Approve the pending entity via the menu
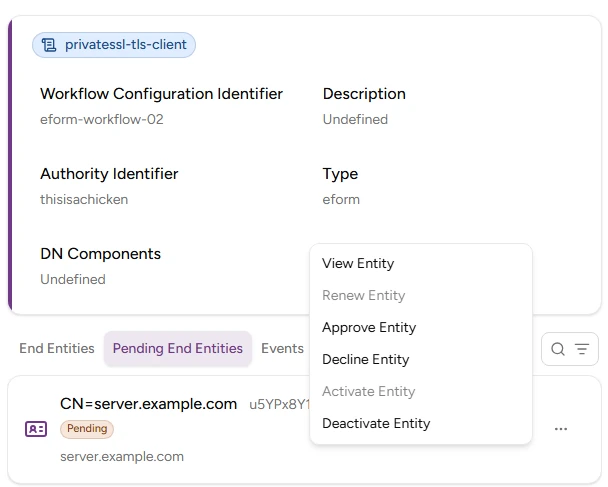Viewport: 608px width, 487px height. 369,327
